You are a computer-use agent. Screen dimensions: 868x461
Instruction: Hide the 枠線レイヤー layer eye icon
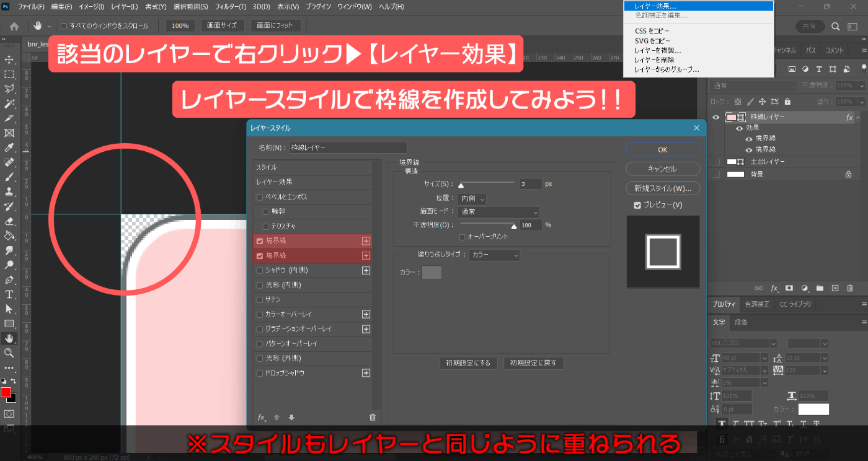click(x=716, y=117)
